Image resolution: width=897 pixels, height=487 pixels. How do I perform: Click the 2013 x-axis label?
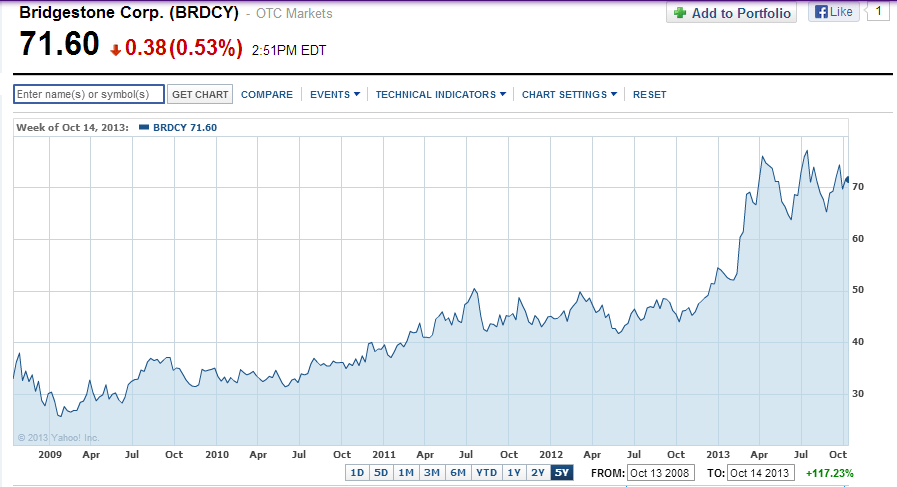718,454
